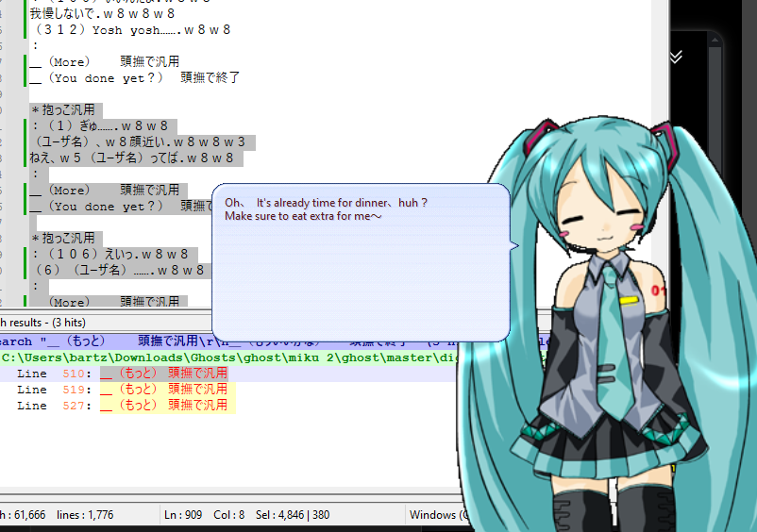Click the 'Col : 8' status bar field
The height and width of the screenshot is (532, 757).
[228, 515]
